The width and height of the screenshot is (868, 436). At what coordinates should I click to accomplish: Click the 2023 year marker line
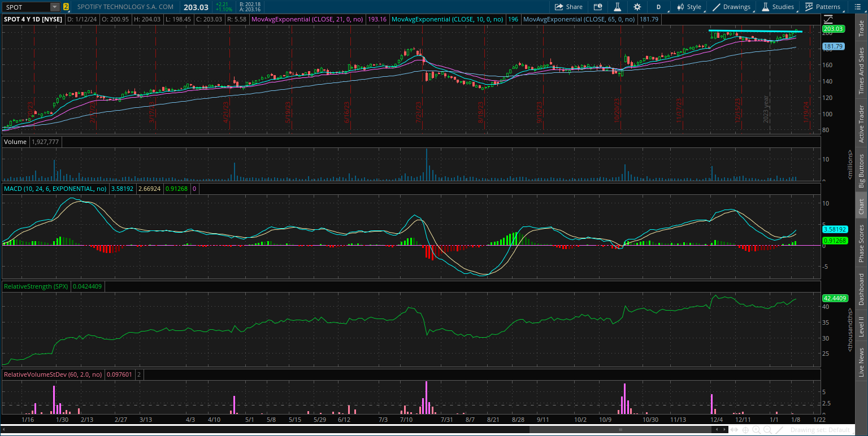pos(770,79)
